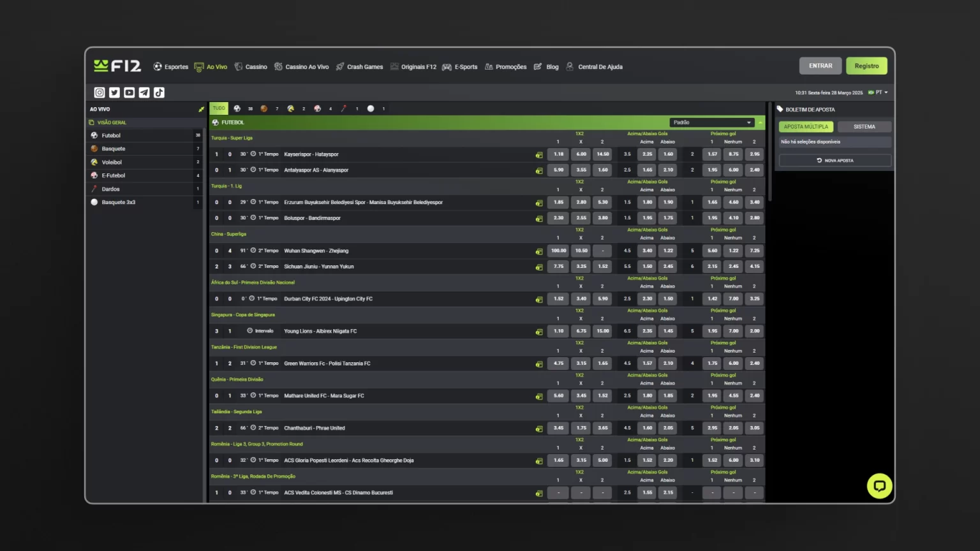Open the Padrão market type dropdown
This screenshot has width=980, height=551.
click(x=712, y=122)
